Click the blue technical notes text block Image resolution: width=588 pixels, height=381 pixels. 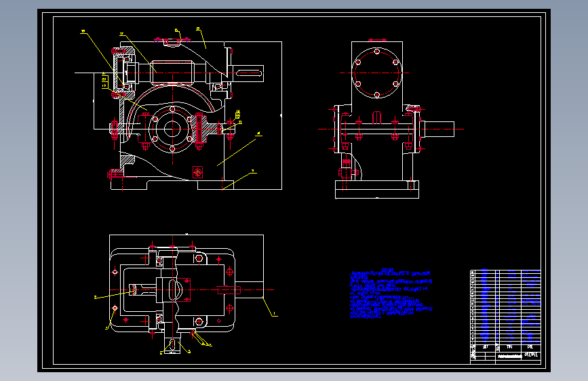coord(391,294)
